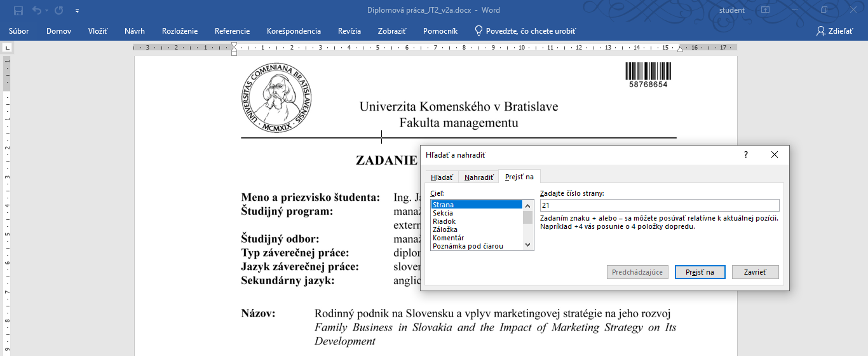The image size is (868, 356).
Task: Click the lightbulb Tell Me icon
Action: coord(478,31)
